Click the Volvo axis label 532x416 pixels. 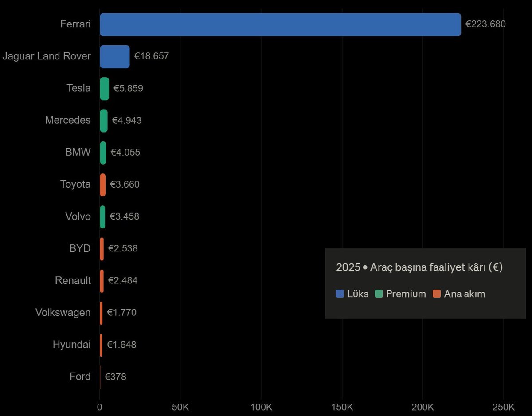coord(78,216)
